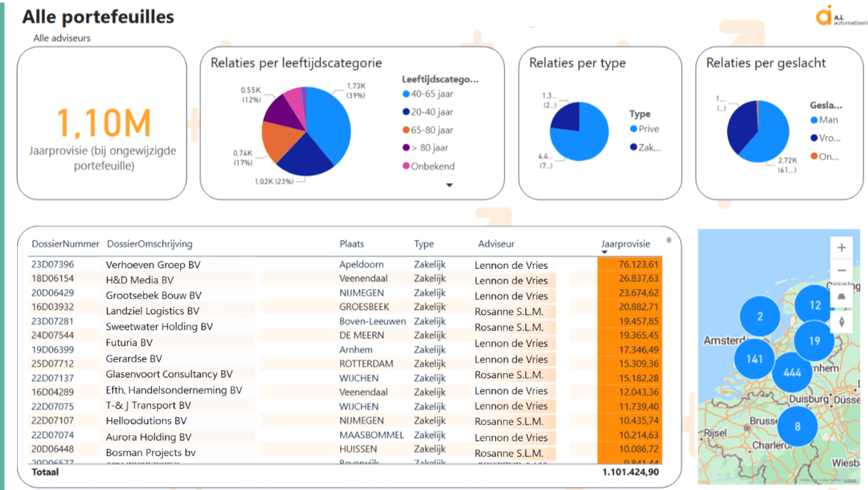Select the map cluster labeled 19
The width and height of the screenshot is (868, 490).
(x=814, y=341)
